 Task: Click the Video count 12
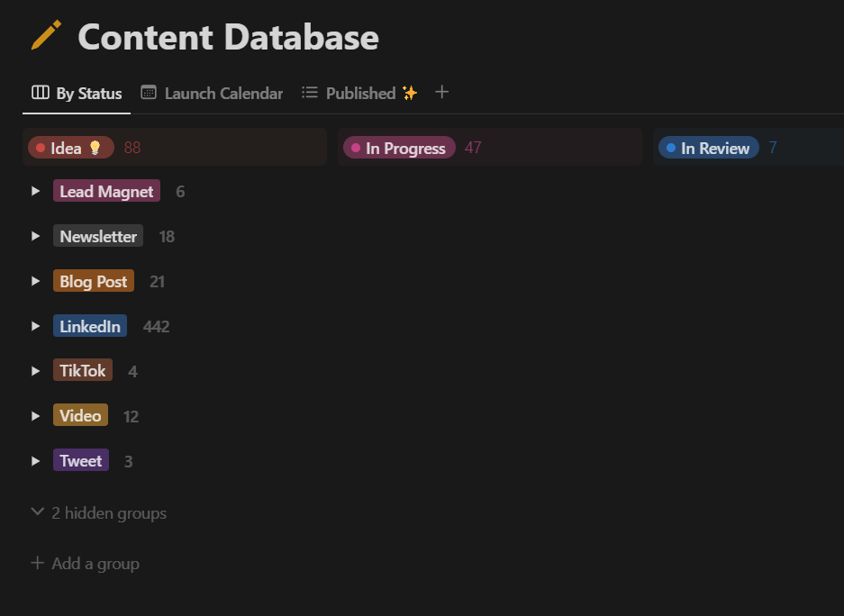131,416
